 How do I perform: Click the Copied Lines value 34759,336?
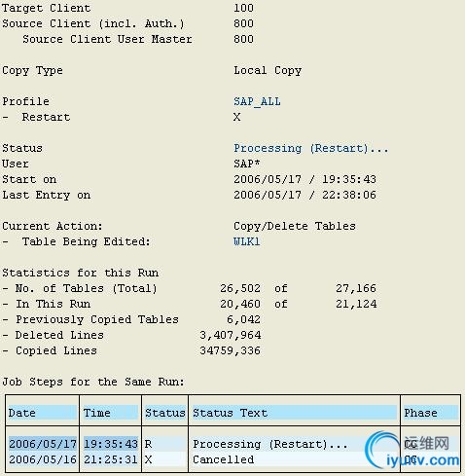point(230,350)
